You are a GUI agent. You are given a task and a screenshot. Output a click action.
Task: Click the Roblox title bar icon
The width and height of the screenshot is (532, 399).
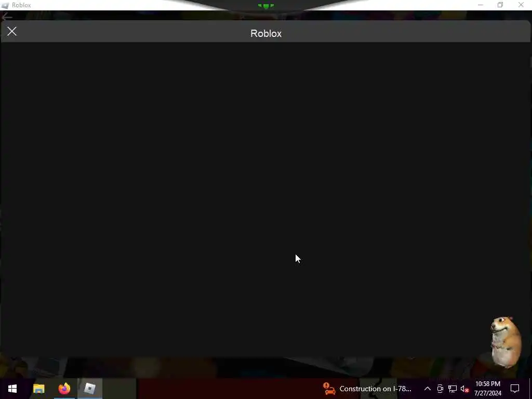[5, 5]
